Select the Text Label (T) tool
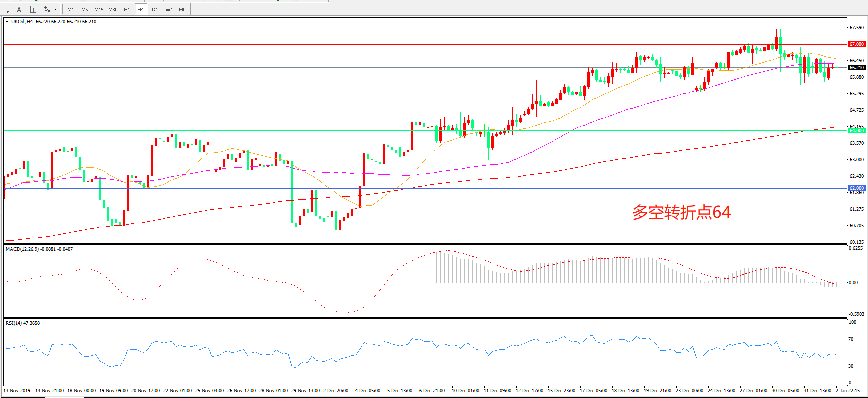The image size is (868, 398). coord(33,9)
